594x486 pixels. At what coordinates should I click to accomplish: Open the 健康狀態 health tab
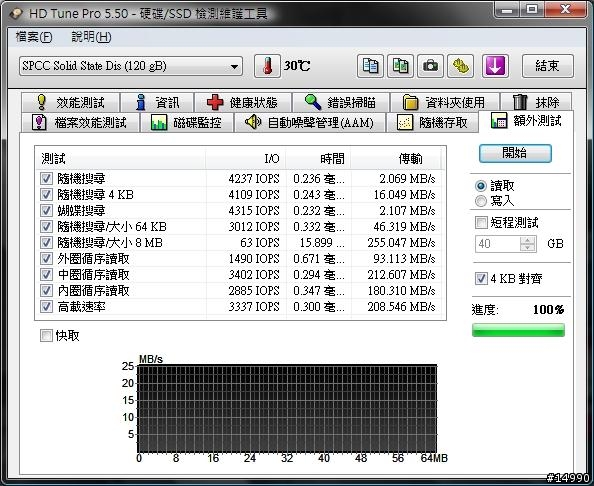(x=243, y=102)
